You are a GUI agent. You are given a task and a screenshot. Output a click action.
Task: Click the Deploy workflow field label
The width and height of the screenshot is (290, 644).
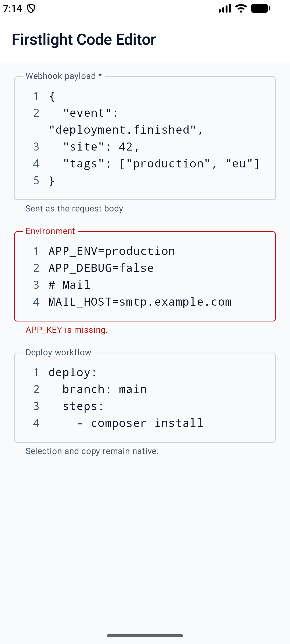pos(58,352)
